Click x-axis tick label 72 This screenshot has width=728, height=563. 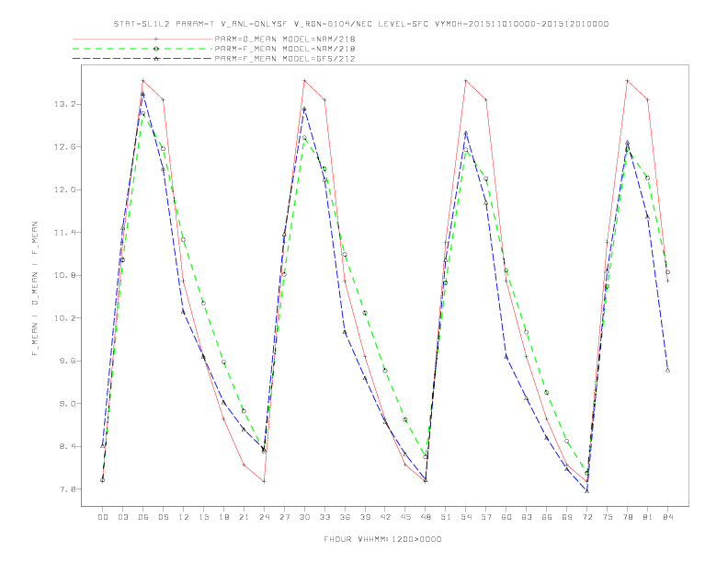click(586, 517)
